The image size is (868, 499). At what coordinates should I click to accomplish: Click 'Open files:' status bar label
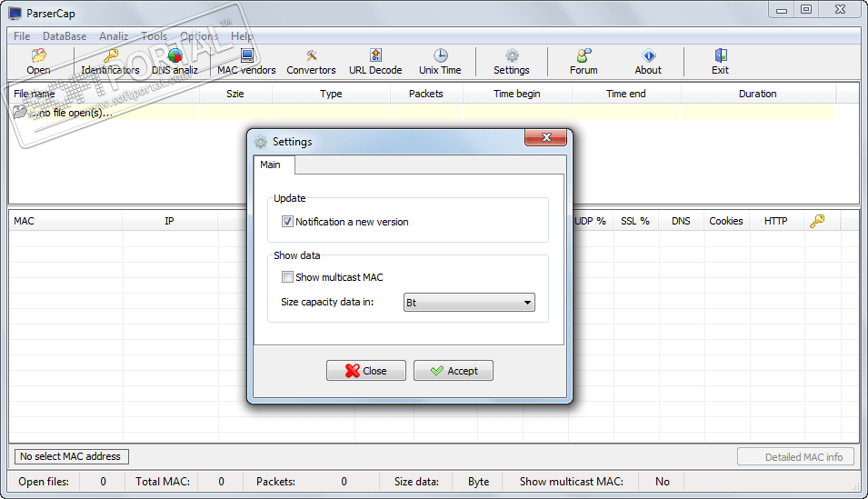[44, 482]
